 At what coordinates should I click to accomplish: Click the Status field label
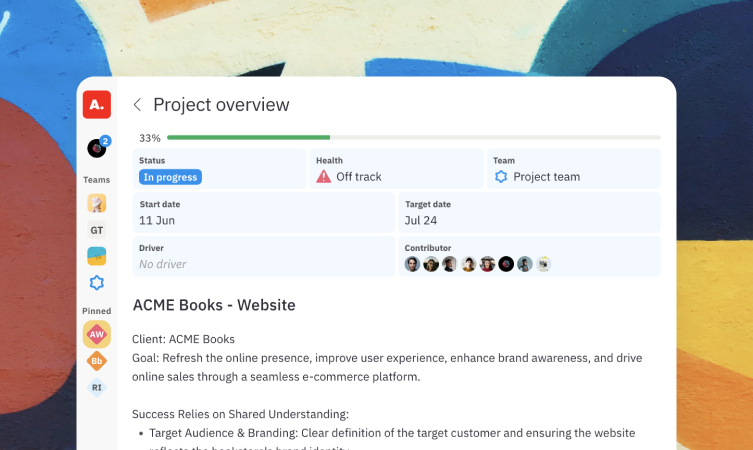click(152, 160)
